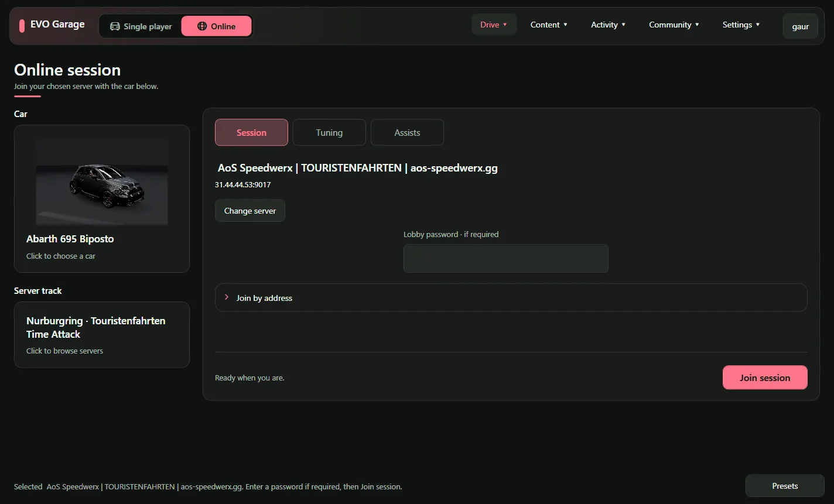Viewport: 834px width, 504px height.
Task: Switch to the Session tab
Action: [x=251, y=132]
